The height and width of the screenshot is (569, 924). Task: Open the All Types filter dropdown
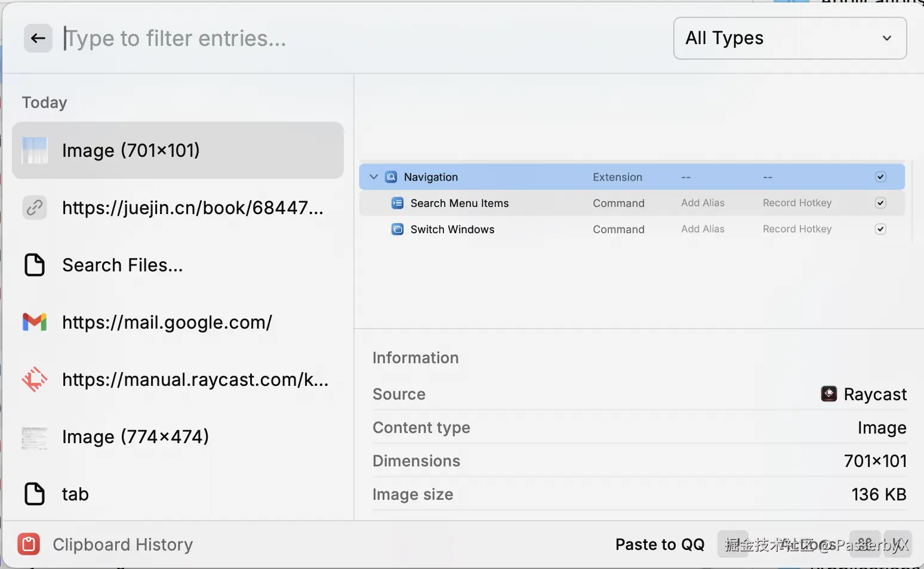click(790, 38)
